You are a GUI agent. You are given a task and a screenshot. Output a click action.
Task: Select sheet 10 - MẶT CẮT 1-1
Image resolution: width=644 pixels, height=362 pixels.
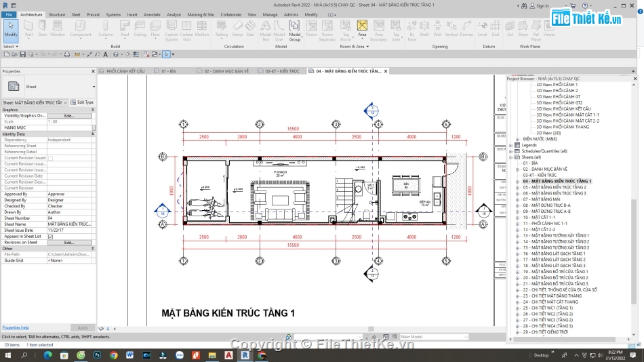click(539, 218)
